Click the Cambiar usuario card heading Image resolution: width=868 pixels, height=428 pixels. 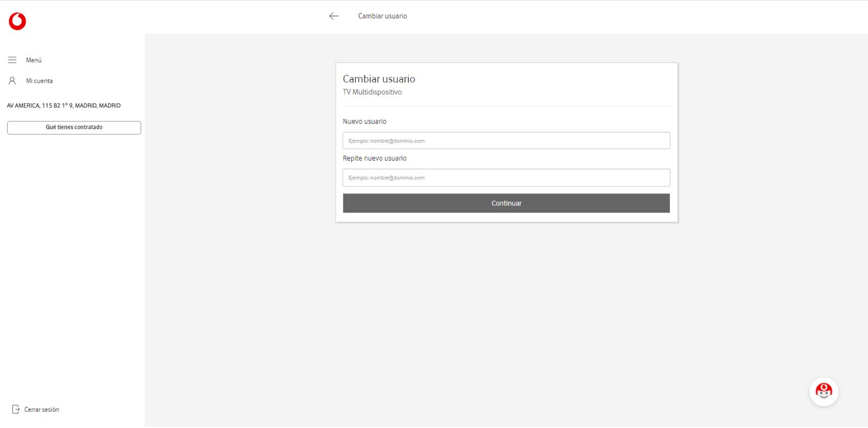coord(379,79)
